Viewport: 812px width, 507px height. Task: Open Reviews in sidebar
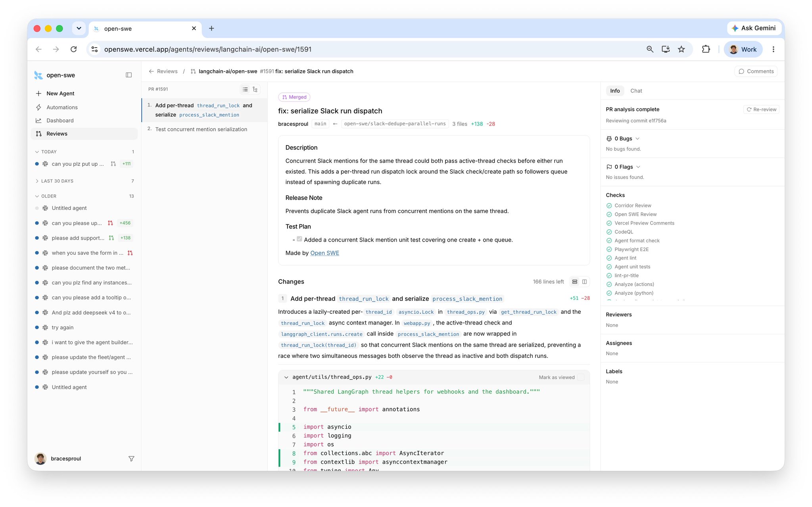pos(84,134)
